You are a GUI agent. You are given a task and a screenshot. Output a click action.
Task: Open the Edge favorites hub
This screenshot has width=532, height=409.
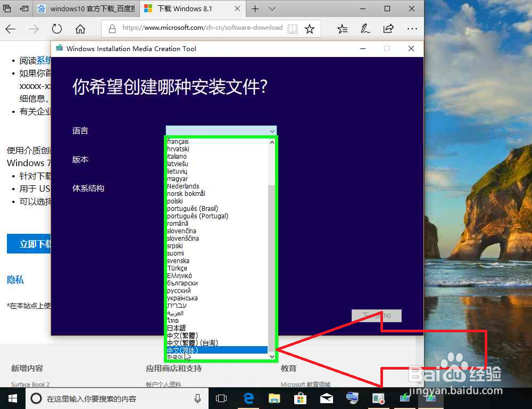[x=342, y=29]
